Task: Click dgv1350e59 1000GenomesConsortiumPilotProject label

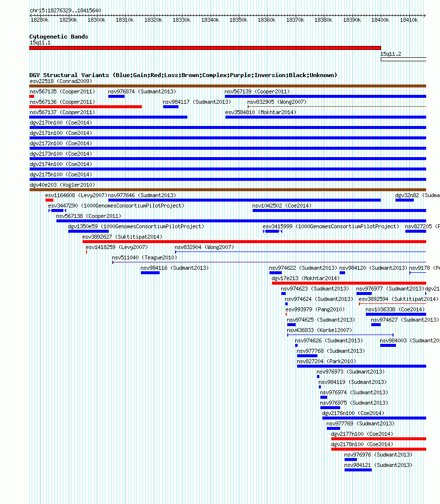Action: (x=136, y=226)
